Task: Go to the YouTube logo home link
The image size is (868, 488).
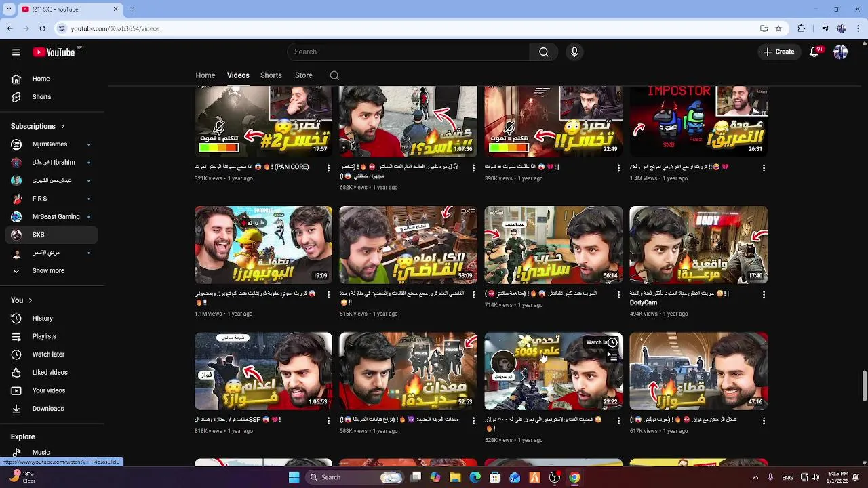Action: [x=54, y=52]
